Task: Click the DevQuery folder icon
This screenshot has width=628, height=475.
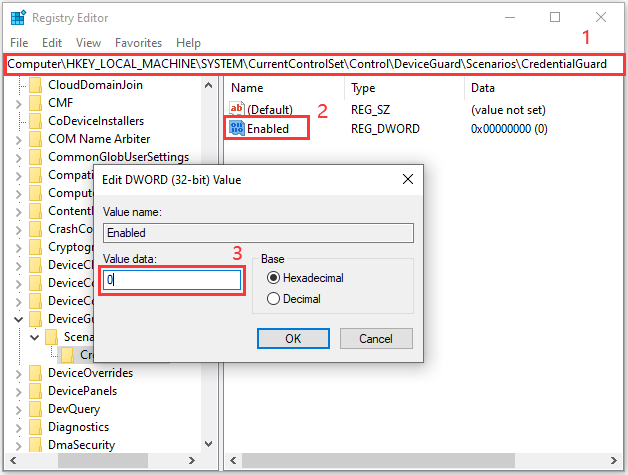Action: pyautogui.click(x=35, y=409)
